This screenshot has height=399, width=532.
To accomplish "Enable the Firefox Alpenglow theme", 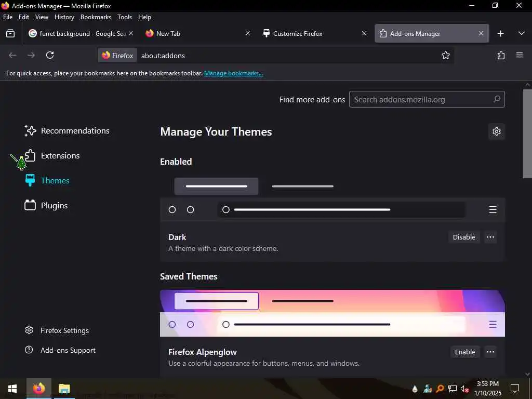I will [465, 352].
